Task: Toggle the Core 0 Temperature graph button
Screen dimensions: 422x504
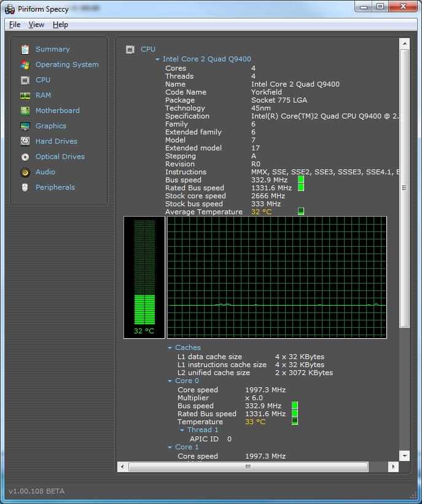Action: (x=295, y=421)
